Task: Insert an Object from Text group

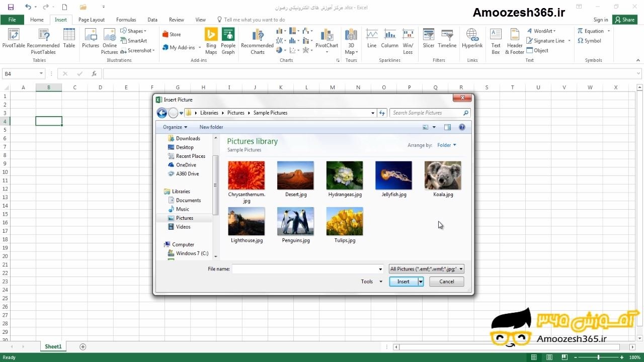Action: (537, 50)
